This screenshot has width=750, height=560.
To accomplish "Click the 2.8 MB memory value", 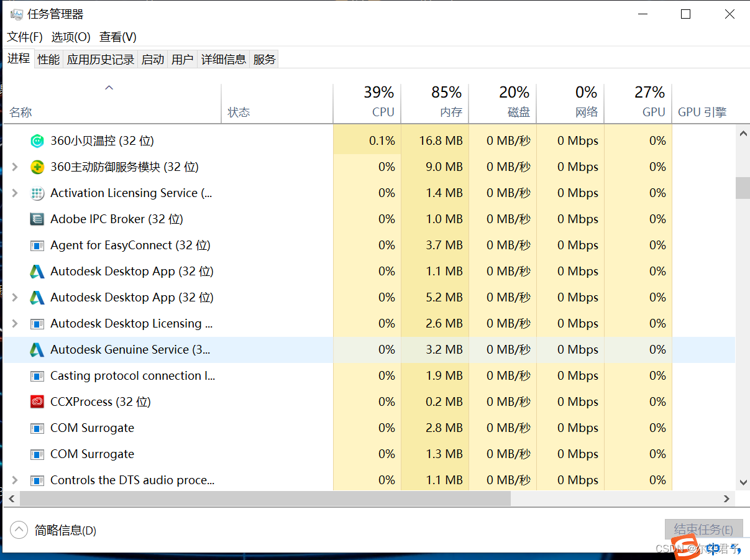I will click(444, 428).
